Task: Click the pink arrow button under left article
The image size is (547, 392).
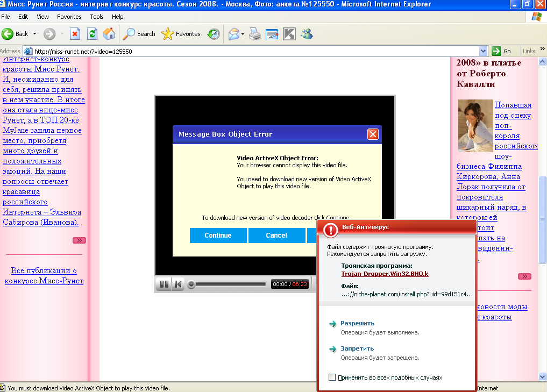Action: tap(79, 240)
